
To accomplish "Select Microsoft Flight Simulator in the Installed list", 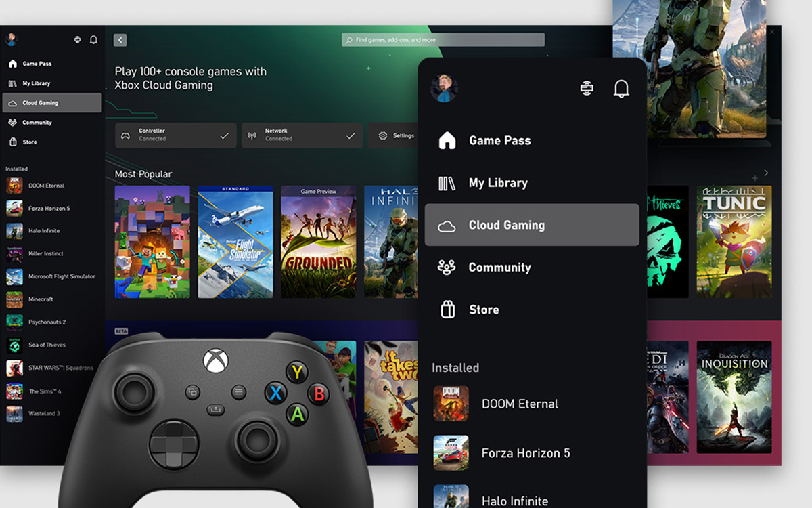I will (52, 276).
